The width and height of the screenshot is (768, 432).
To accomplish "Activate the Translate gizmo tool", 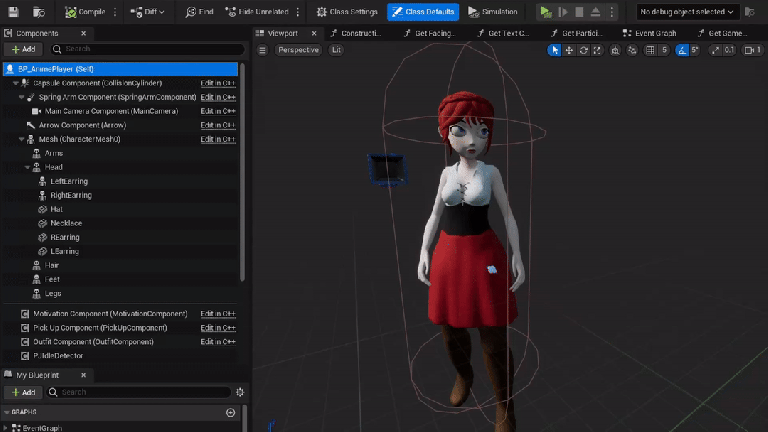I will (x=569, y=50).
